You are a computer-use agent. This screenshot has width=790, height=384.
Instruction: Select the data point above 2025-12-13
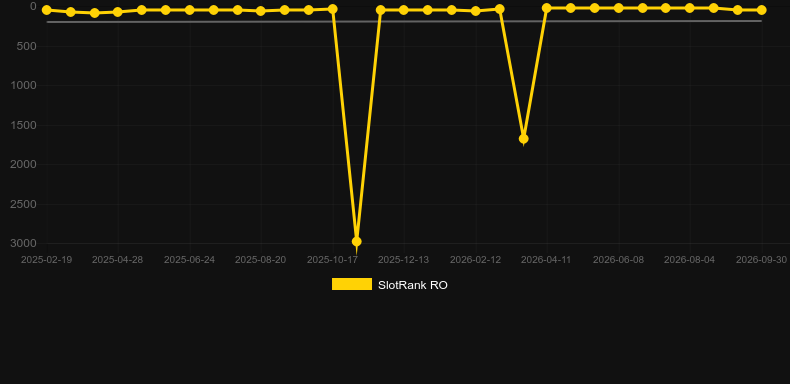click(x=404, y=10)
